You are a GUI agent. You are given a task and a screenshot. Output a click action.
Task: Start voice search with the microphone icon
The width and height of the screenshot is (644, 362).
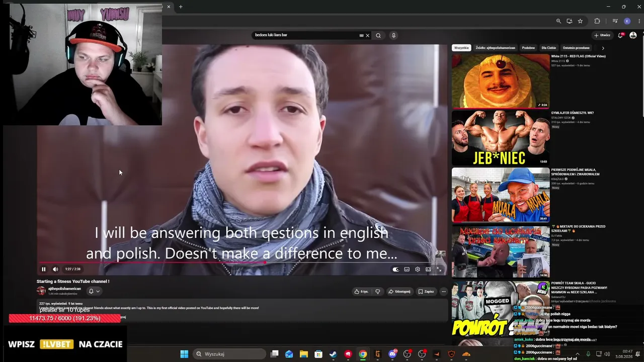(393, 36)
